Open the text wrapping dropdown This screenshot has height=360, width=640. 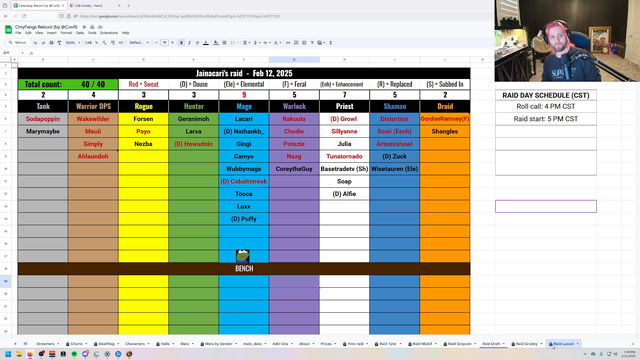click(266, 43)
